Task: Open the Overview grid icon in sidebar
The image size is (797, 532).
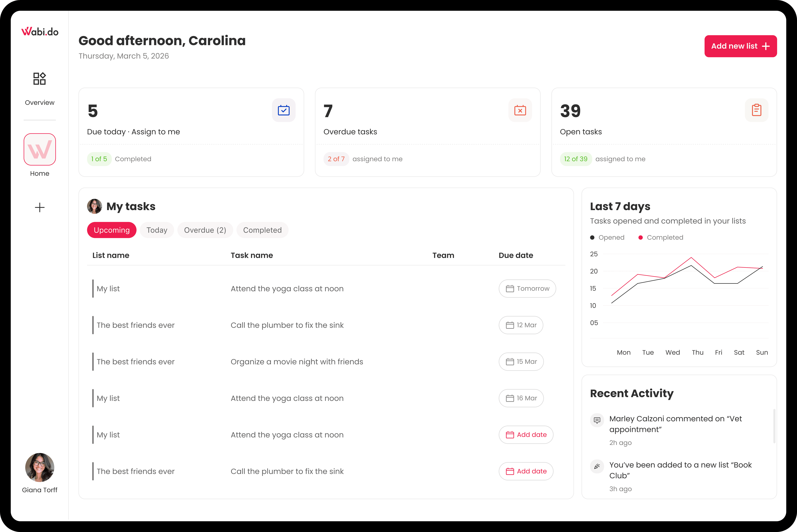Action: tap(39, 79)
